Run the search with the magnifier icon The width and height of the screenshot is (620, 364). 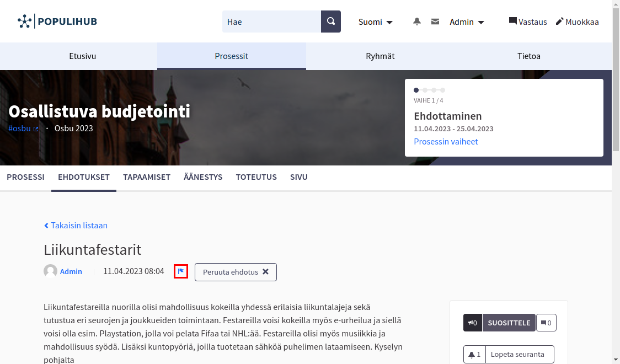coord(330,21)
